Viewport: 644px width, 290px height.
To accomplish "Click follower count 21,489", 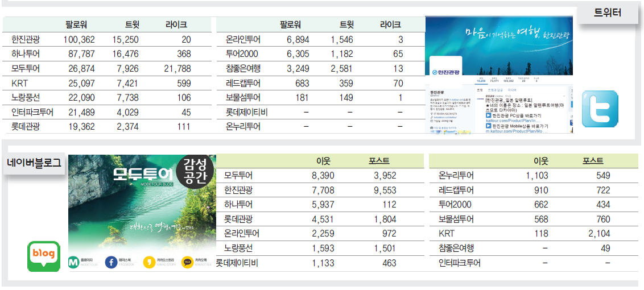I will pos(82,111).
